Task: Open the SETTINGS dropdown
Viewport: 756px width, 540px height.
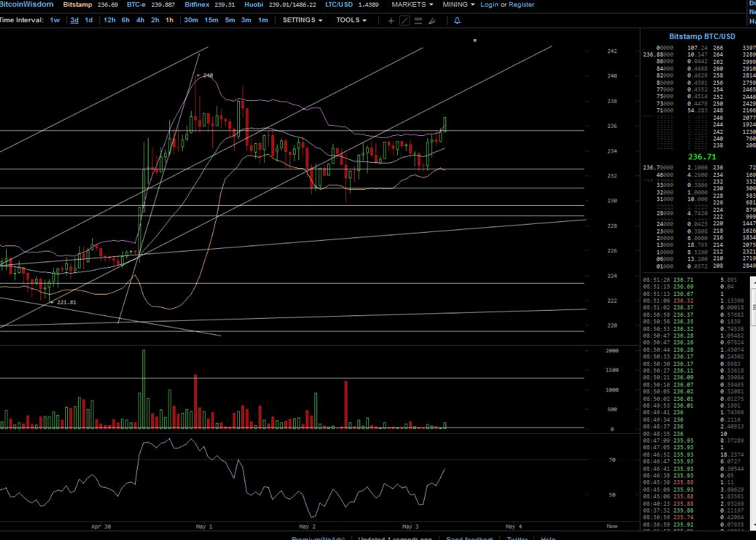Action: tap(302, 20)
